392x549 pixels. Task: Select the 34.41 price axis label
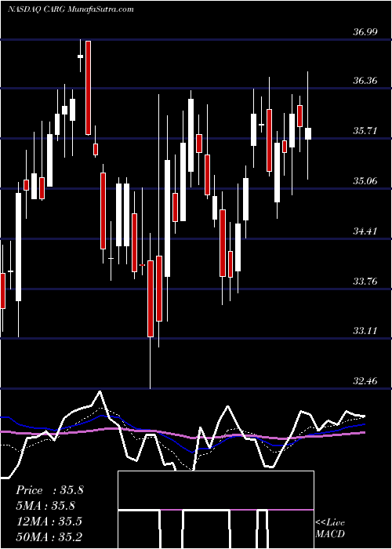point(365,231)
